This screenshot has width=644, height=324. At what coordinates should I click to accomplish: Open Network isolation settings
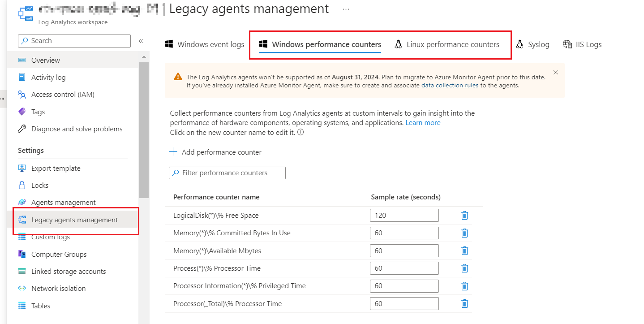pos(73,288)
